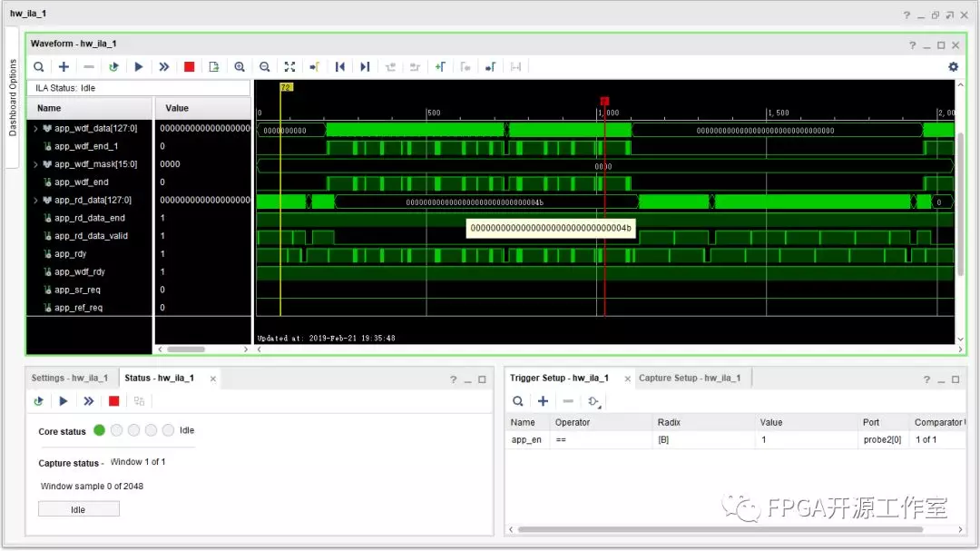The width and height of the screenshot is (980, 551).
Task: Expand the app_wdf_data[127:0] bus
Action: (x=36, y=129)
